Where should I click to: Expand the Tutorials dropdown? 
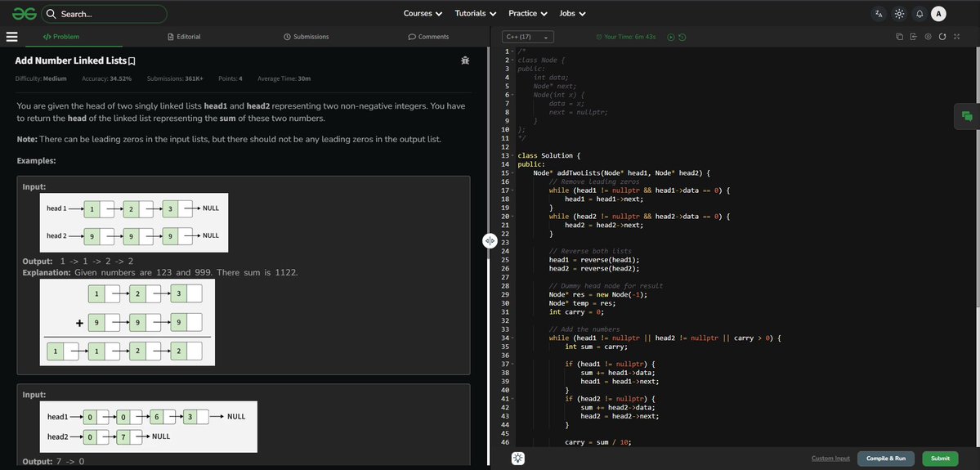pyautogui.click(x=475, y=13)
